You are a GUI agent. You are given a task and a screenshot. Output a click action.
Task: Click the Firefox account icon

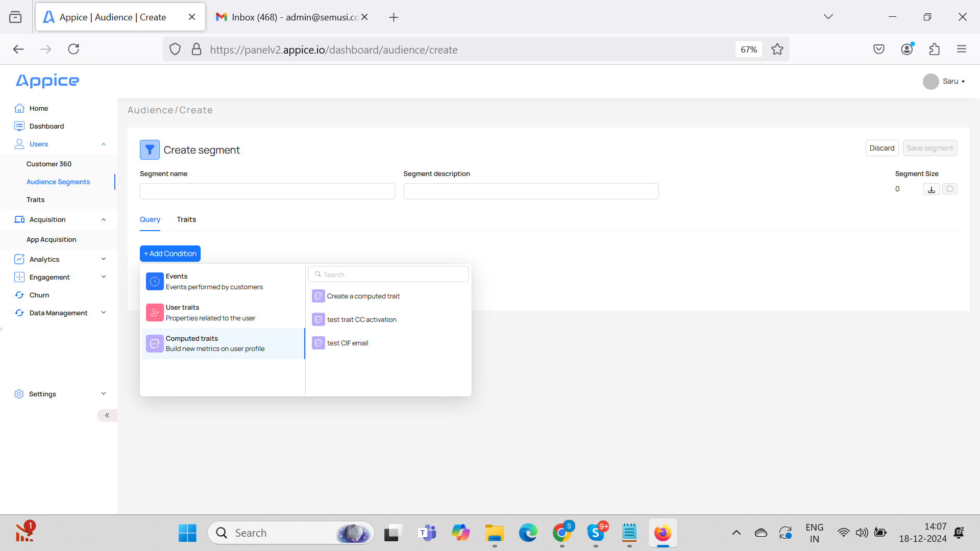tap(907, 49)
